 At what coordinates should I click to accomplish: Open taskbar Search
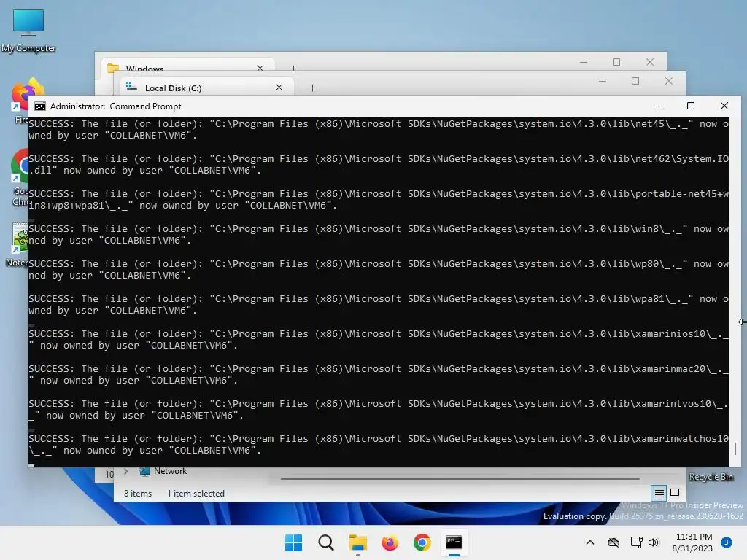(x=326, y=542)
